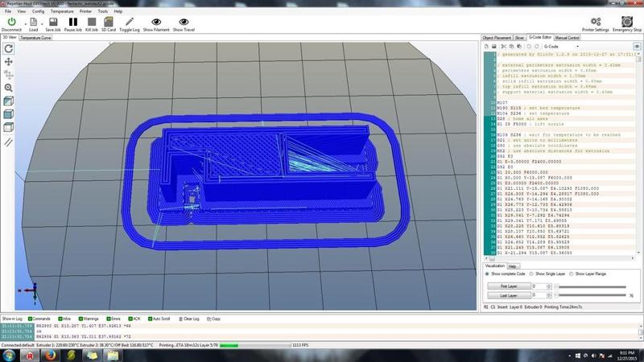Switch to the Object Placement tab
This screenshot has height=362, width=644.
497,38
